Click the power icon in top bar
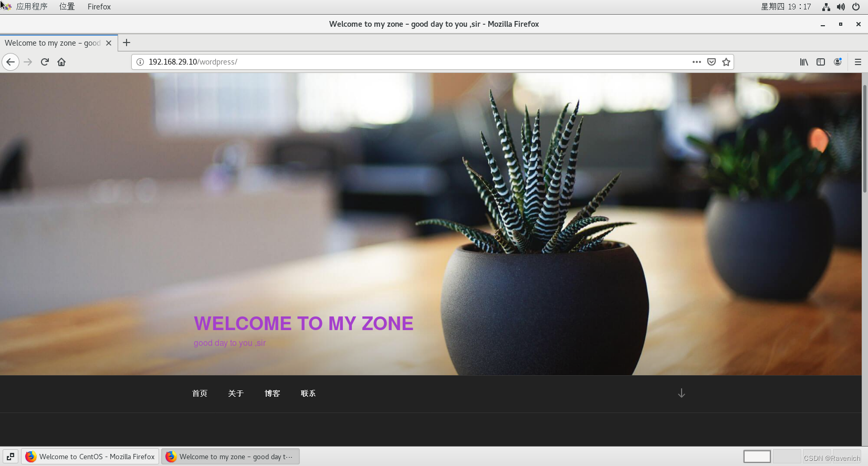 tap(856, 7)
